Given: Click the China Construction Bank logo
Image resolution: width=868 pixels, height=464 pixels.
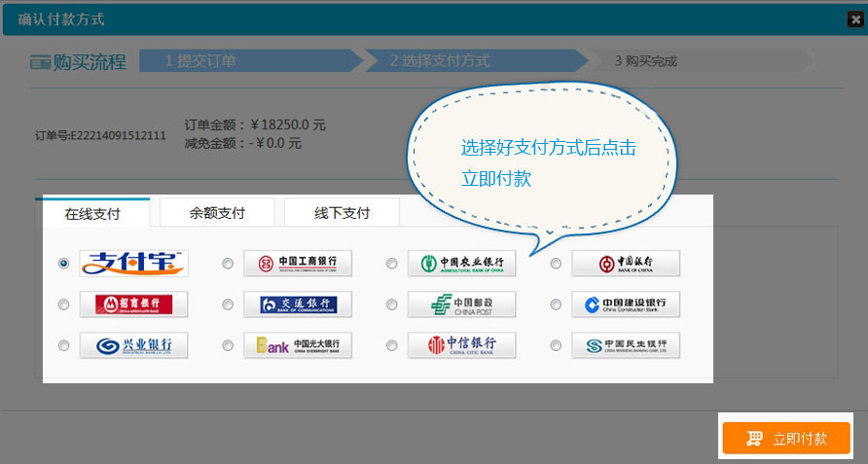Looking at the screenshot, I should coord(625,304).
